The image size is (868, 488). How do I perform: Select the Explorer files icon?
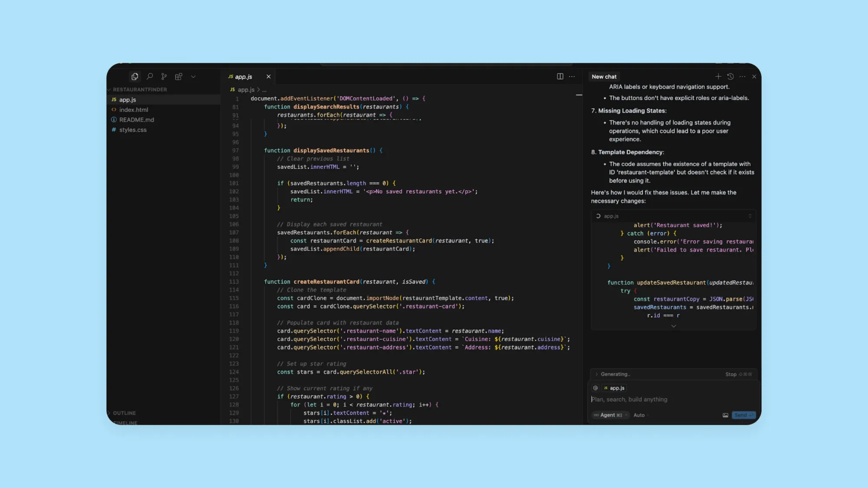click(x=135, y=76)
